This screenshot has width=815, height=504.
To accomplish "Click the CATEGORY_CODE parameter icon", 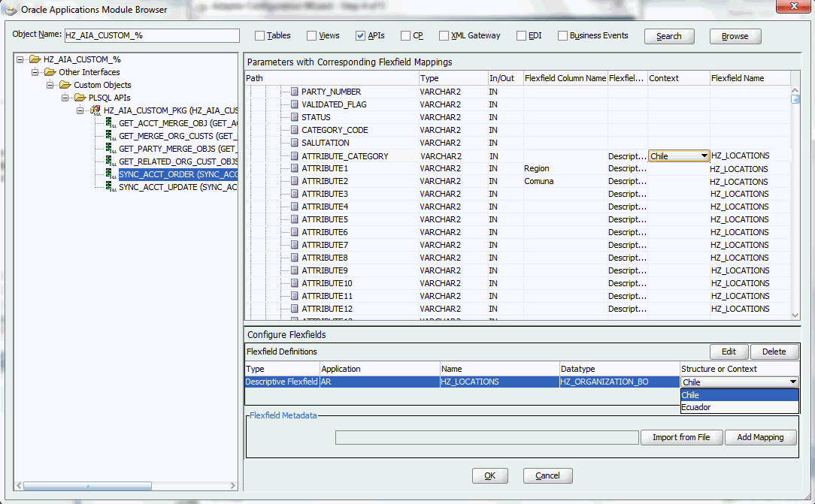I will [x=295, y=130].
